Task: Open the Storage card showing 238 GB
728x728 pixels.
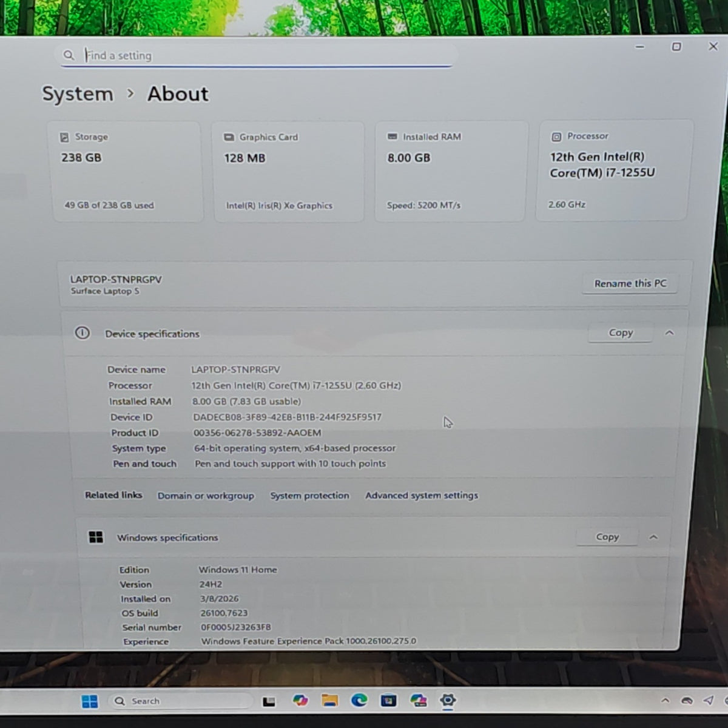Action: (x=126, y=172)
